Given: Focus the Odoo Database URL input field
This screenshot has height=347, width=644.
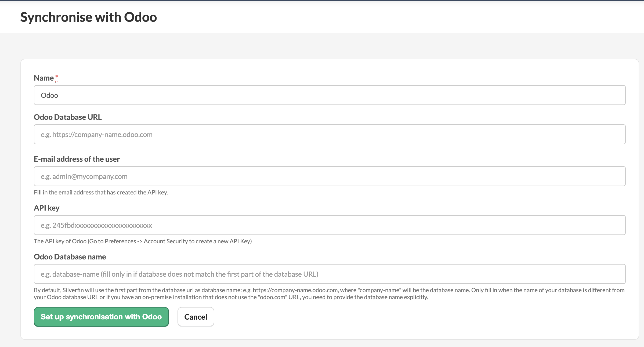Looking at the screenshot, I should 330,134.
